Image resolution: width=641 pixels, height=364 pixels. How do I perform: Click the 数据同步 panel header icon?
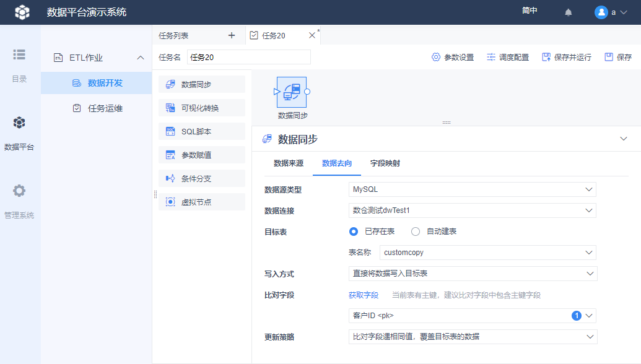point(267,139)
